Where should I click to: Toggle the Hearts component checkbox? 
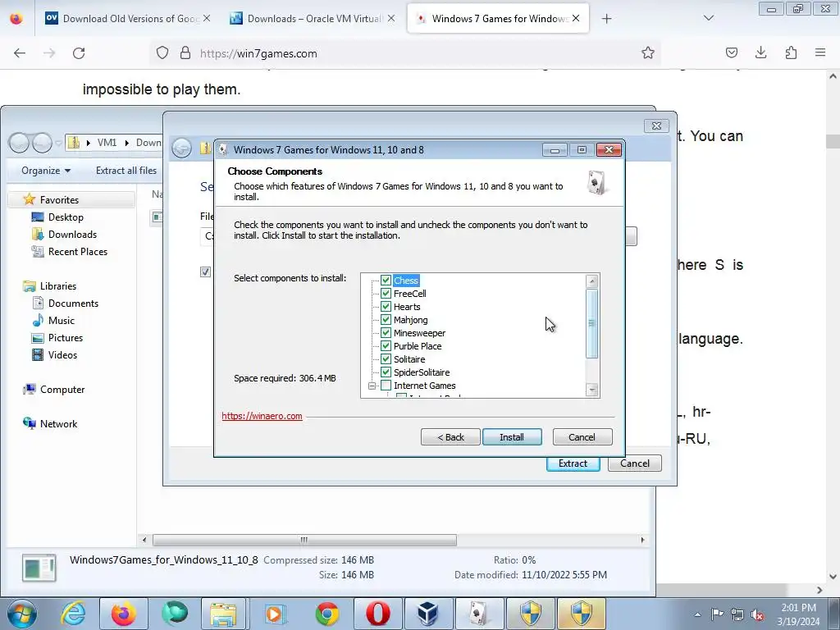(386, 307)
